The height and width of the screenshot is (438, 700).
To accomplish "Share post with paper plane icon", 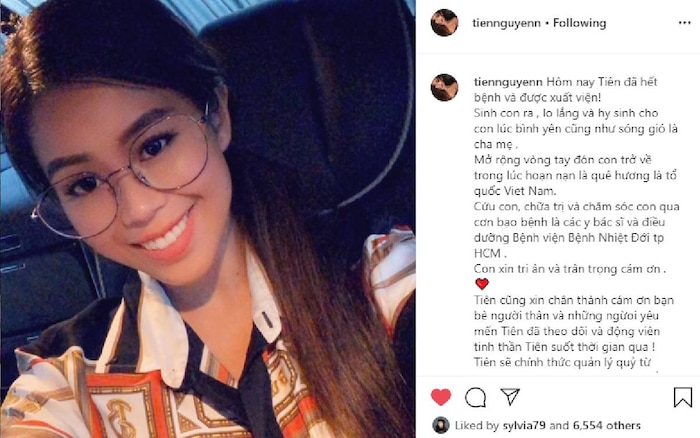I will pyautogui.click(x=510, y=396).
